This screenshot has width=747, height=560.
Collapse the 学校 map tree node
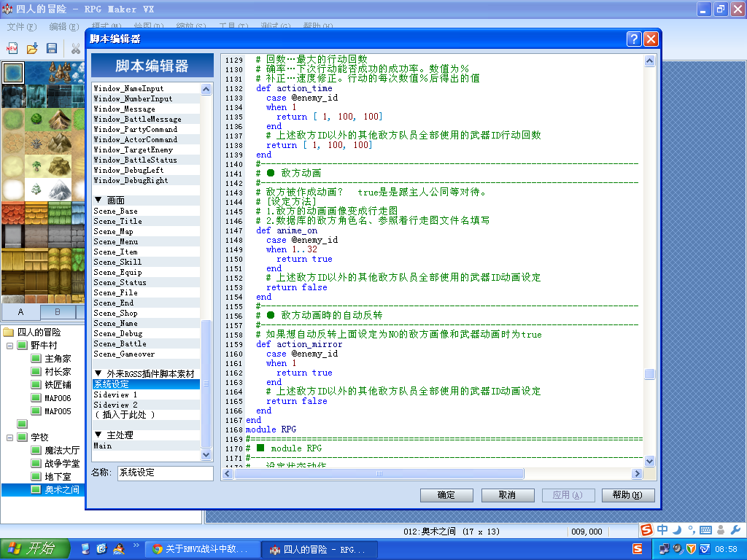coord(9,437)
